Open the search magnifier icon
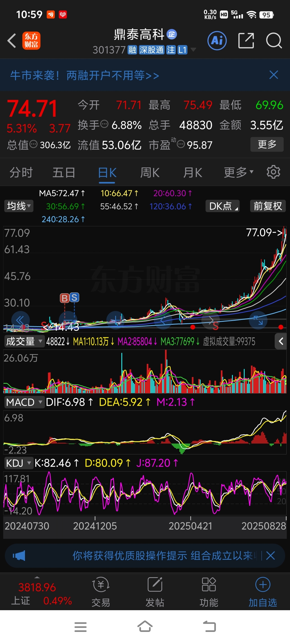This screenshot has height=644, width=290. 274,41
